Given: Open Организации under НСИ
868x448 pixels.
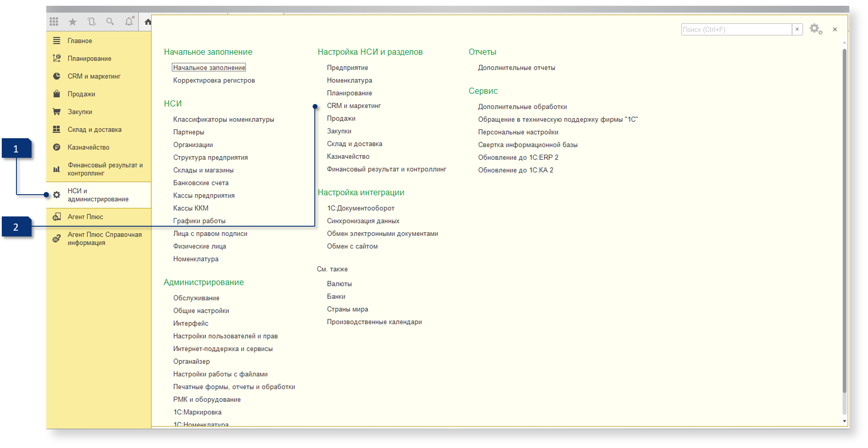Looking at the screenshot, I should [193, 144].
